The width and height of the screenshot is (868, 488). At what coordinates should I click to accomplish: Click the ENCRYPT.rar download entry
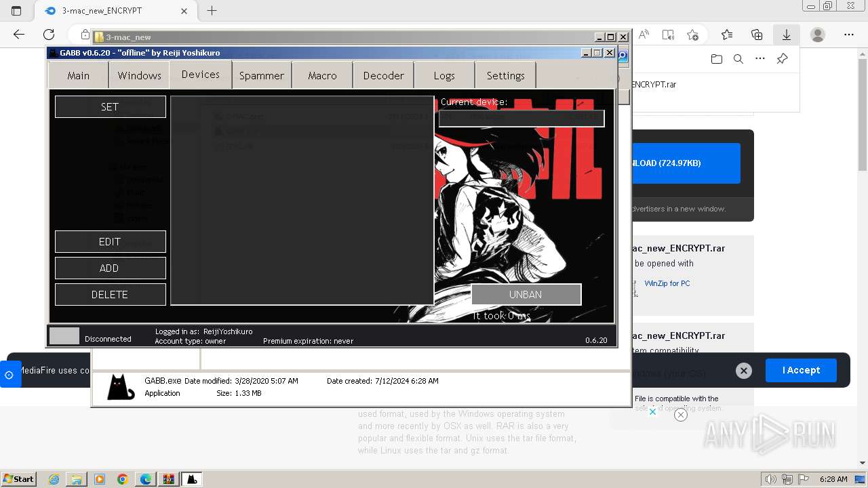[x=654, y=85]
